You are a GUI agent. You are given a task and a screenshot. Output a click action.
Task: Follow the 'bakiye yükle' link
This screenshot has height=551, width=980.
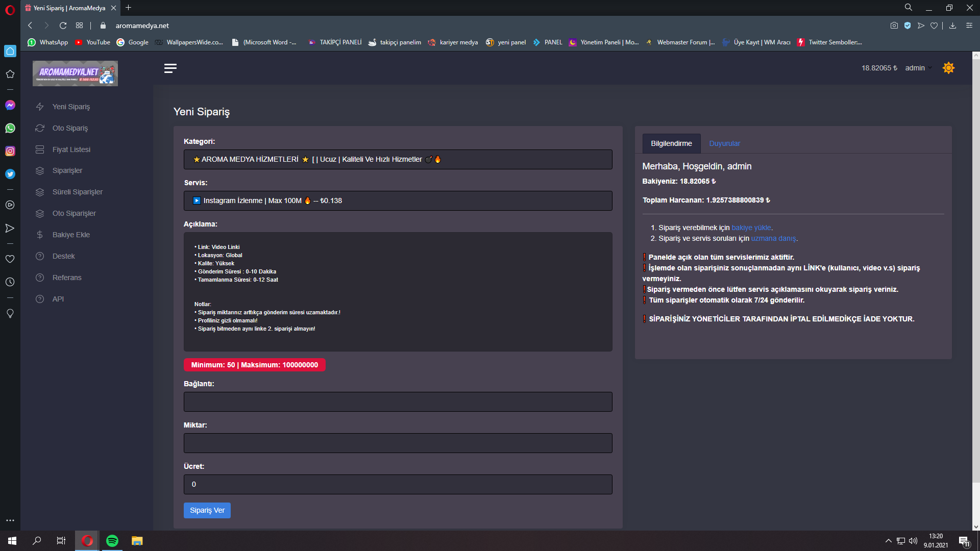pos(751,228)
